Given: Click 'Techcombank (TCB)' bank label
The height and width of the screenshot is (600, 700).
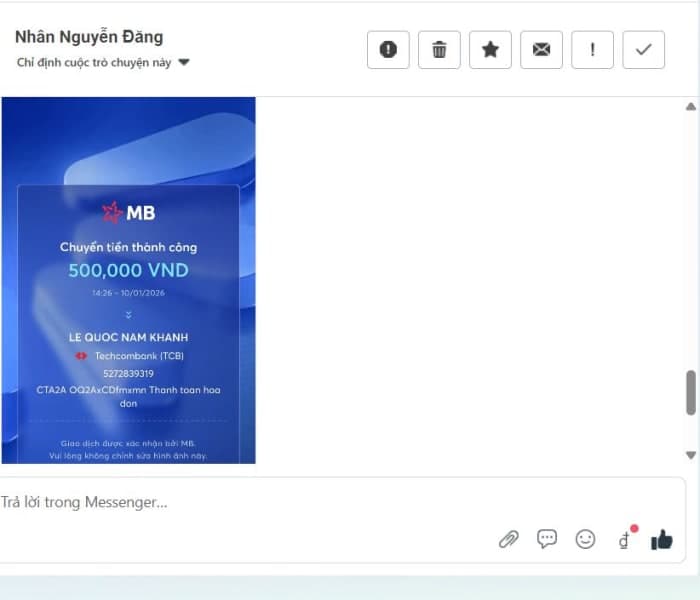Looking at the screenshot, I should (139, 356).
